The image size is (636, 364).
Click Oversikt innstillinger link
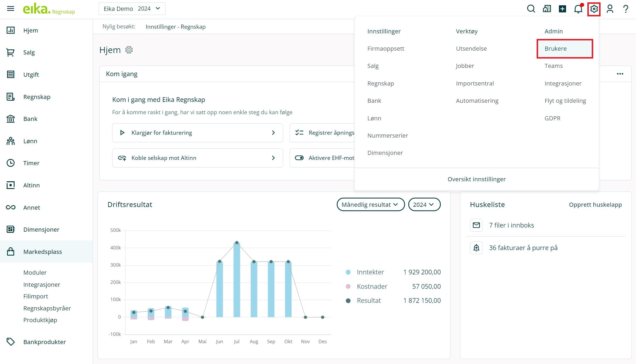click(x=476, y=179)
